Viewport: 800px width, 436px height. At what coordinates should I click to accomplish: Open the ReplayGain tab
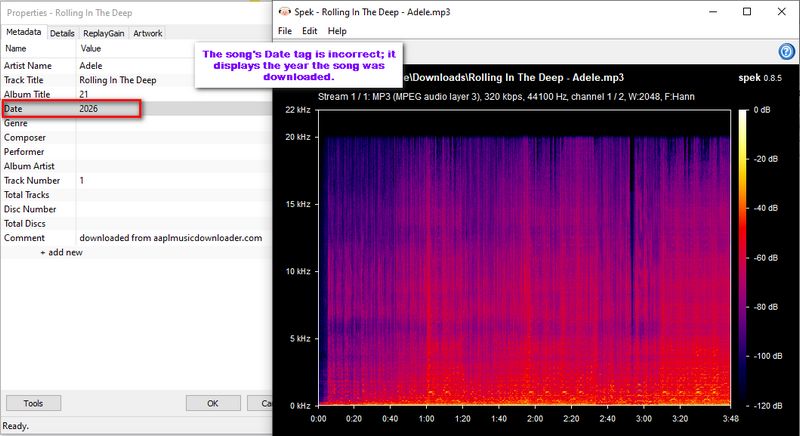tap(104, 33)
